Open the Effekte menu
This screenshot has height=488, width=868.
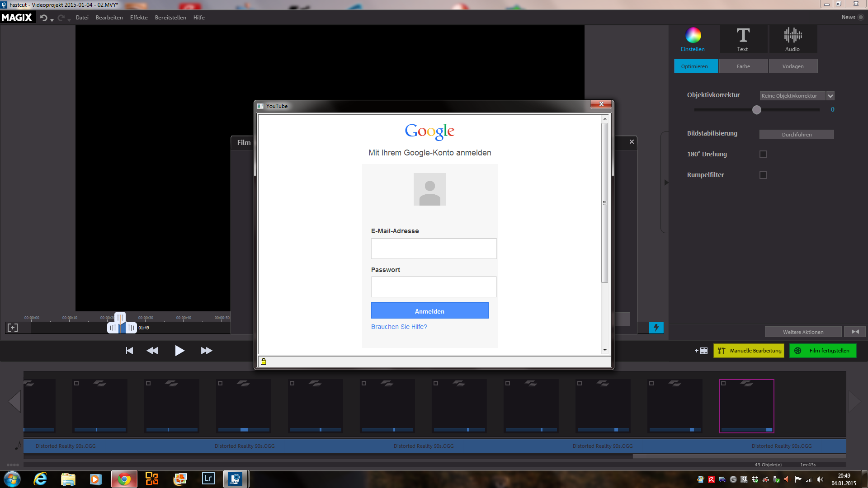(x=139, y=18)
